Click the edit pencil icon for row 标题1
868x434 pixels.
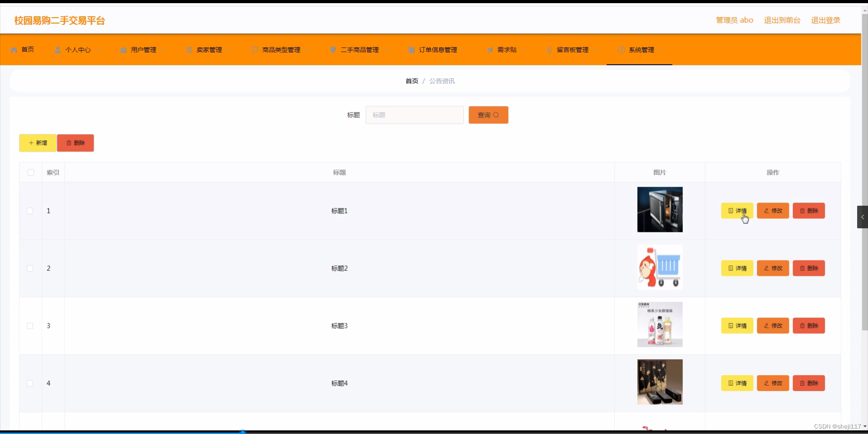click(766, 211)
